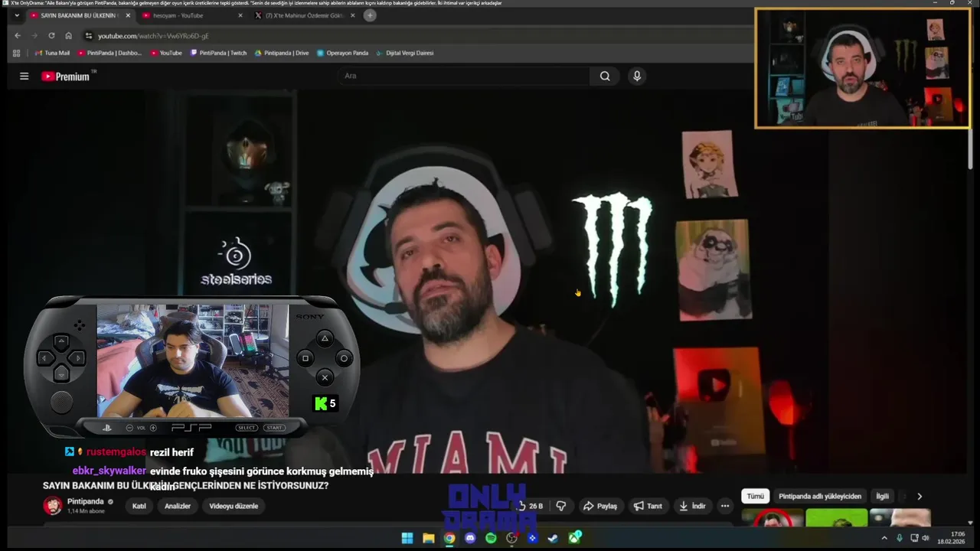This screenshot has height=551, width=980.
Task: Expand the tab search dropdown arrow
Action: (x=17, y=15)
